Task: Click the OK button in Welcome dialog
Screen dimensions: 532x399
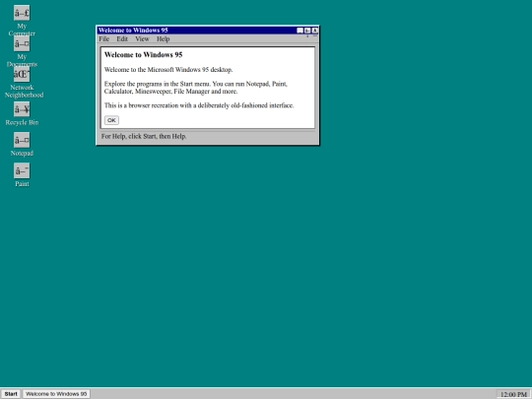Action: 111,120
